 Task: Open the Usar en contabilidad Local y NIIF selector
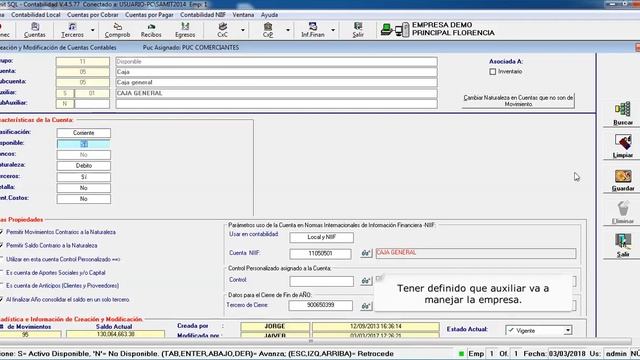(322, 237)
